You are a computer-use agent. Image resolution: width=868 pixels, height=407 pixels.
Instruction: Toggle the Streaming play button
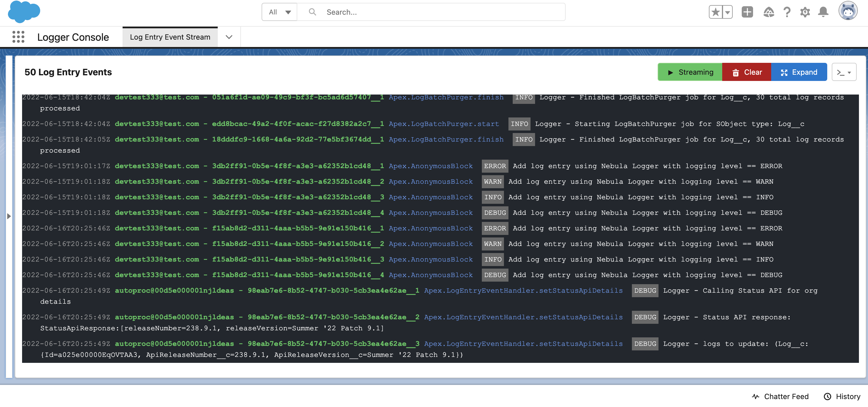coord(690,72)
